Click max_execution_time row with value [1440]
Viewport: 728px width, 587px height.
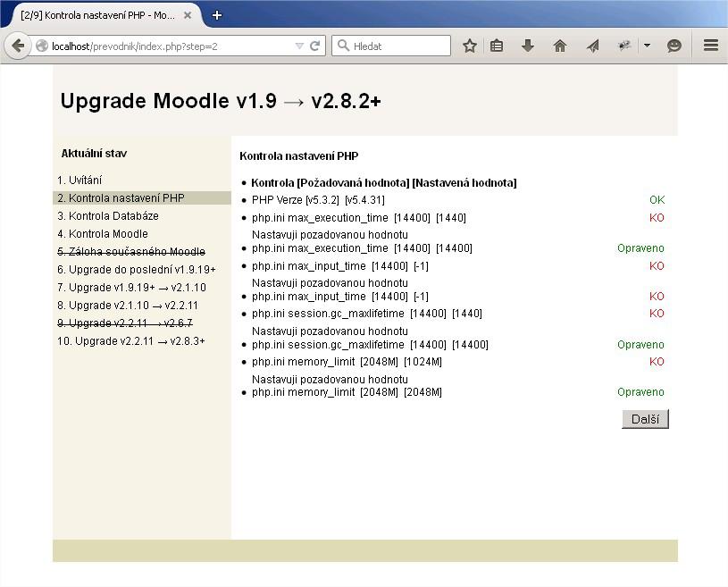point(359,218)
